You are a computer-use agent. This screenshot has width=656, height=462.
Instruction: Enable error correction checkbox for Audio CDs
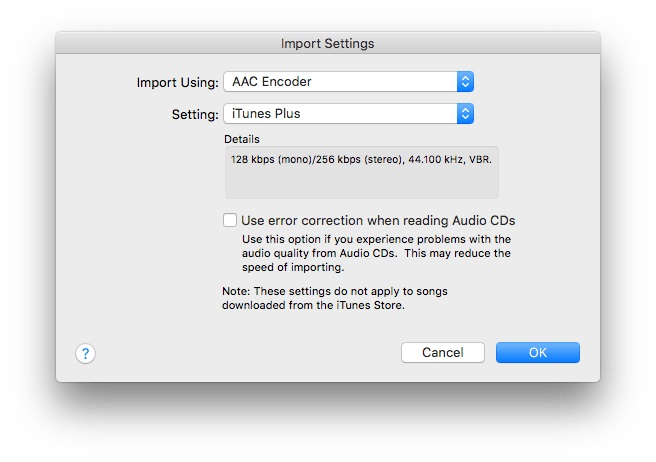(x=230, y=220)
